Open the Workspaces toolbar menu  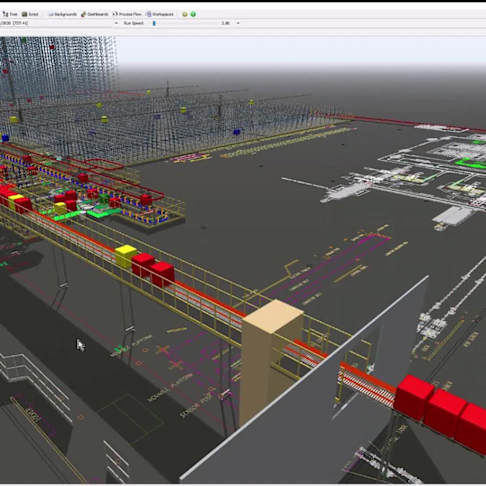(x=160, y=14)
